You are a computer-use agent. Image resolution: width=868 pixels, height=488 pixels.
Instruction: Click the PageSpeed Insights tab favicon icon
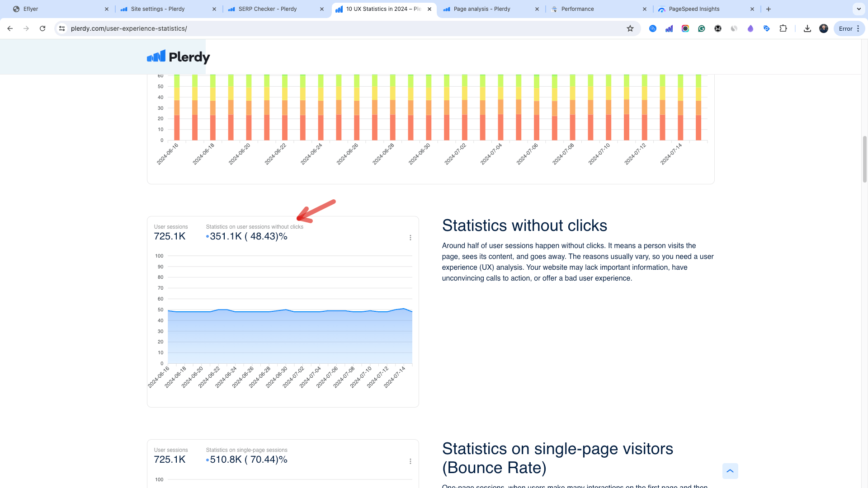[662, 9]
